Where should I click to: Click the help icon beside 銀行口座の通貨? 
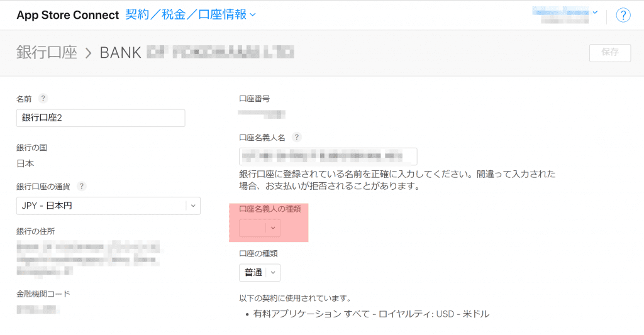point(81,186)
